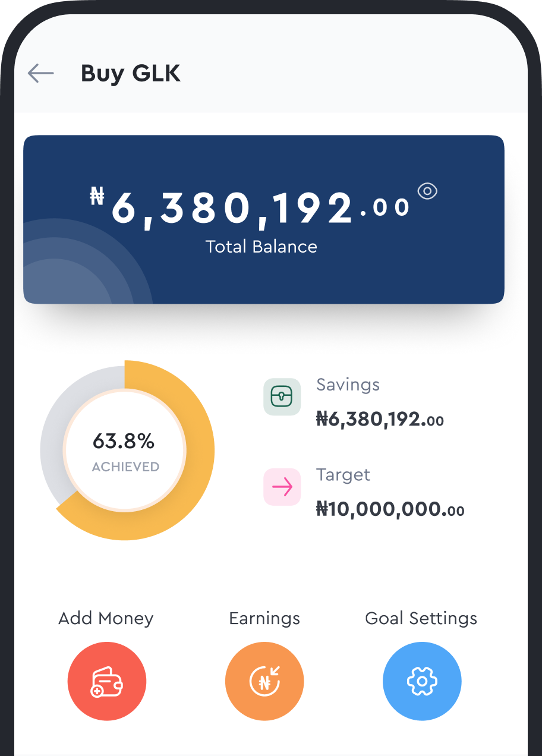Click the Add Money label

[x=106, y=619]
